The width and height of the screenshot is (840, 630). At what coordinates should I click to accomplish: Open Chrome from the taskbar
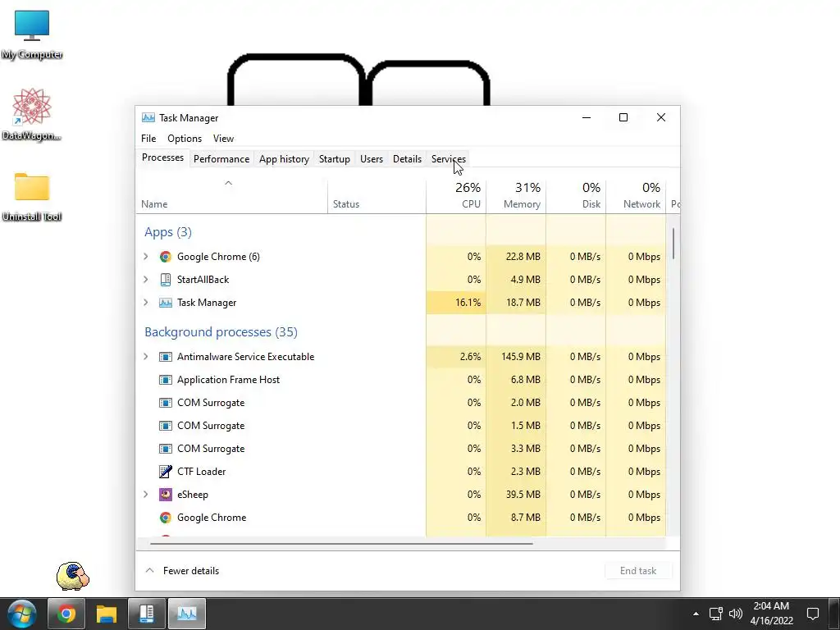66,614
